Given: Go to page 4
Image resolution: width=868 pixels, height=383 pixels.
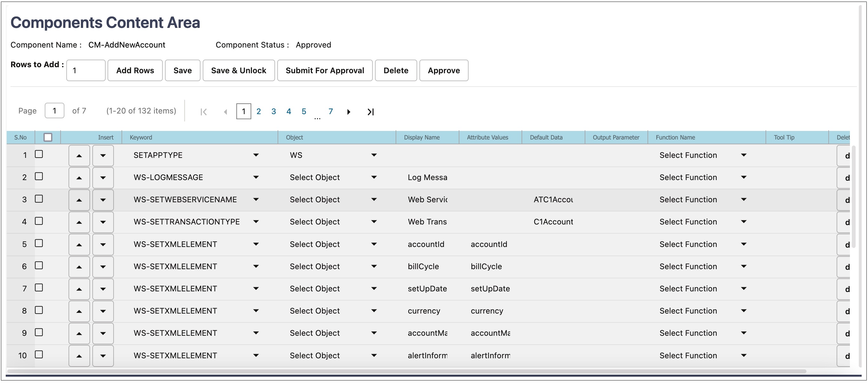Looking at the screenshot, I should tap(289, 112).
